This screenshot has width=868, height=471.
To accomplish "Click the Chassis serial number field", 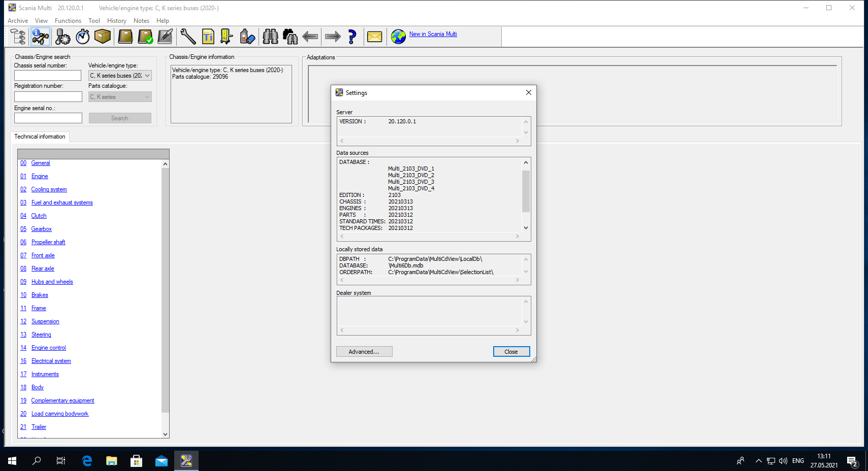I will 48,75.
